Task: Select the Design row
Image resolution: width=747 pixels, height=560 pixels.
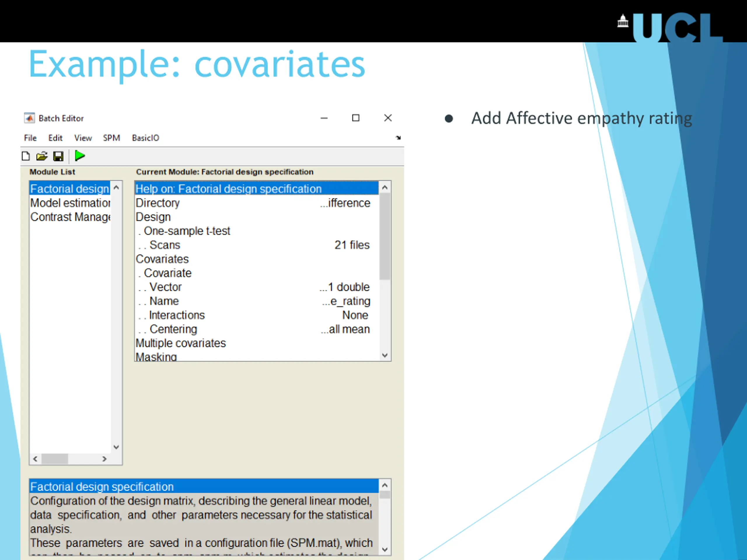Action: 257,217
